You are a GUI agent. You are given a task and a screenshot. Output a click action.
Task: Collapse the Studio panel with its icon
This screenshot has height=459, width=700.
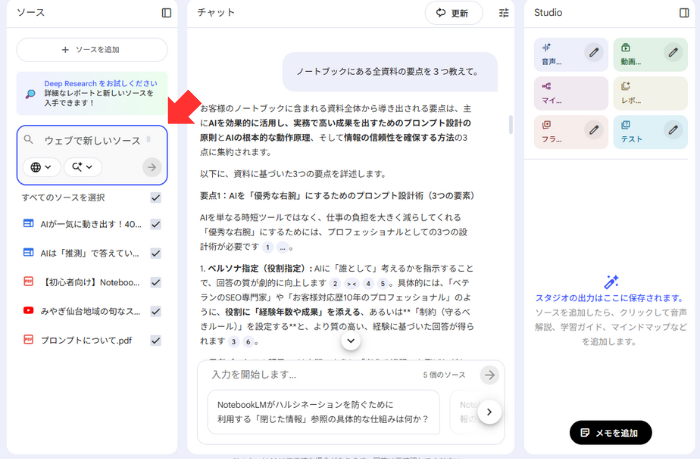coord(684,13)
